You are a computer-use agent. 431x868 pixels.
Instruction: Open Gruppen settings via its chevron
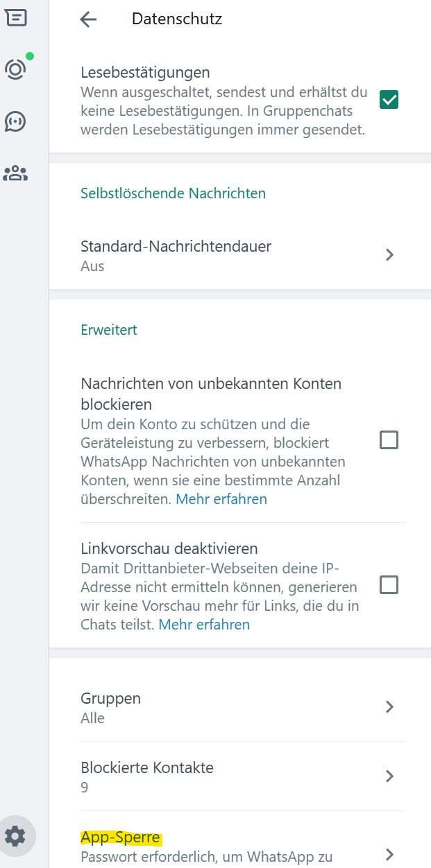(389, 707)
